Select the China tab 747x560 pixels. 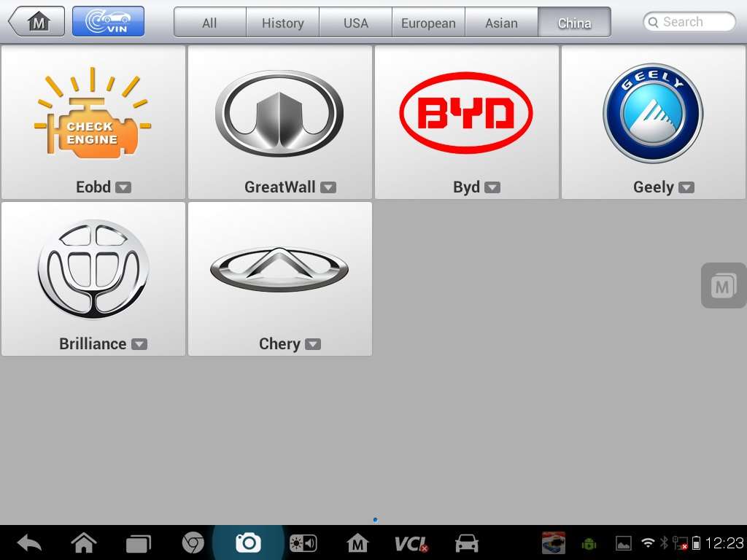574,22
